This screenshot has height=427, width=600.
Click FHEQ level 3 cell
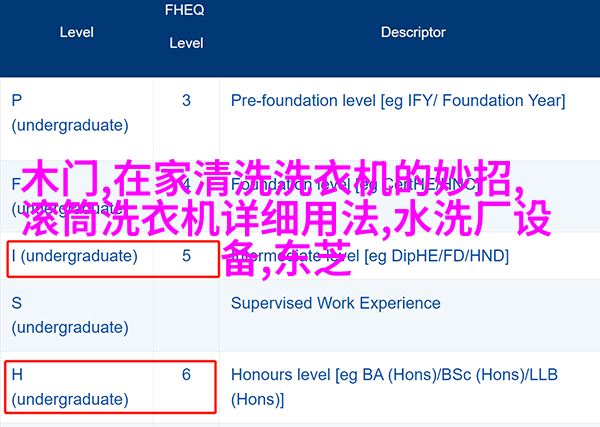(186, 101)
